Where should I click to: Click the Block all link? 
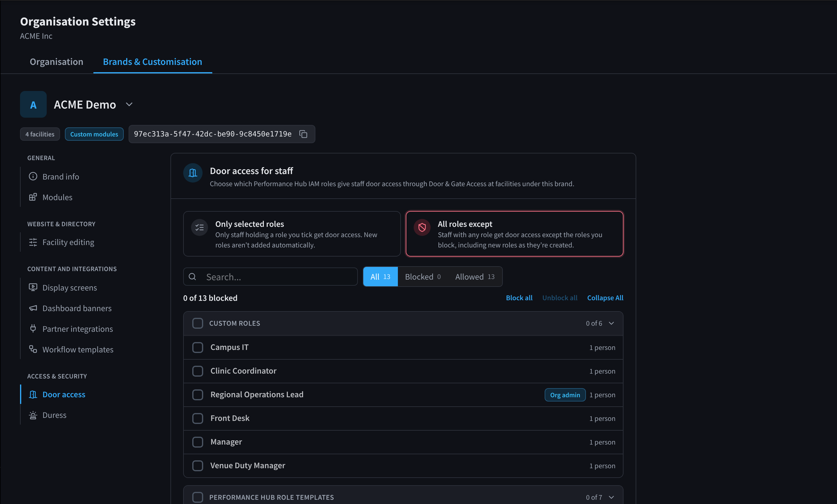(519, 297)
